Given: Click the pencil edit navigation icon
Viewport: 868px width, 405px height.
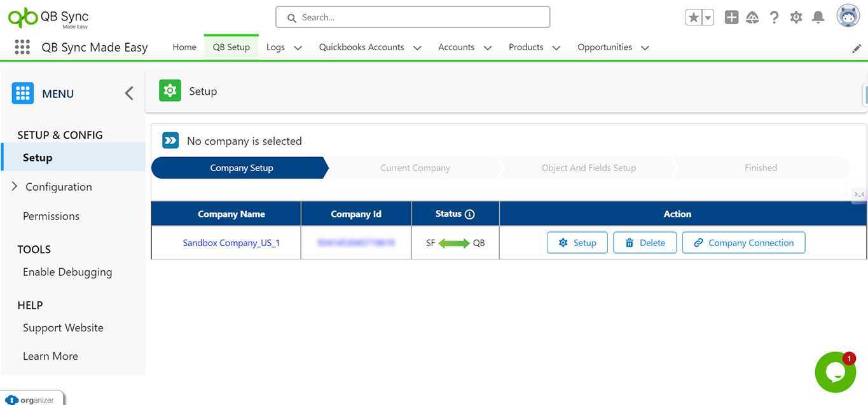Looking at the screenshot, I should tap(857, 48).
